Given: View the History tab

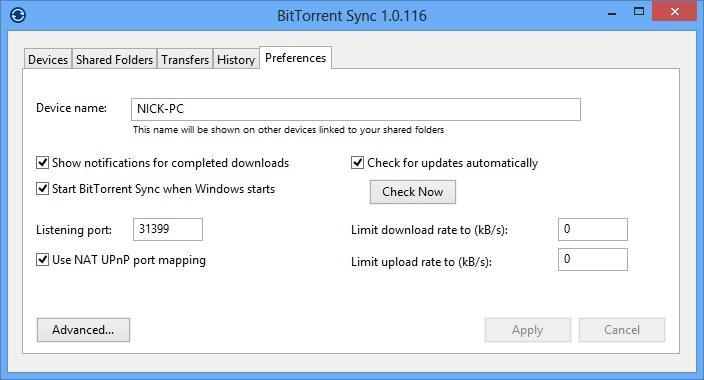Looking at the screenshot, I should coord(236,59).
